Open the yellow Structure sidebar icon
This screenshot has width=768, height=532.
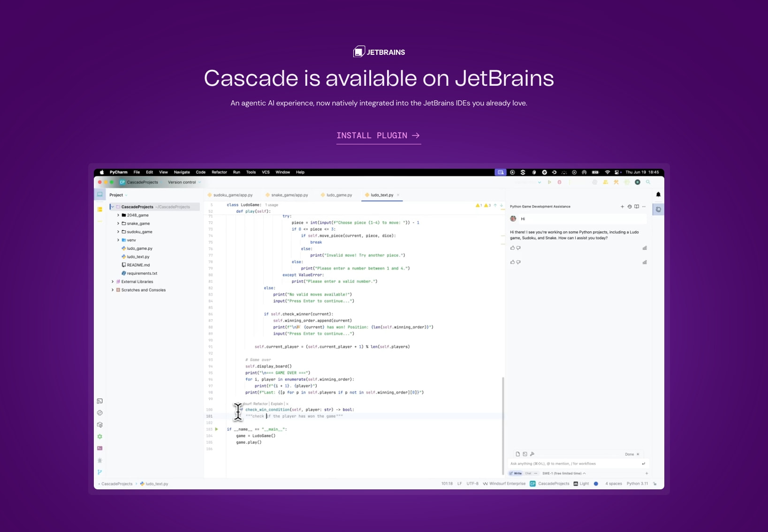point(100,210)
